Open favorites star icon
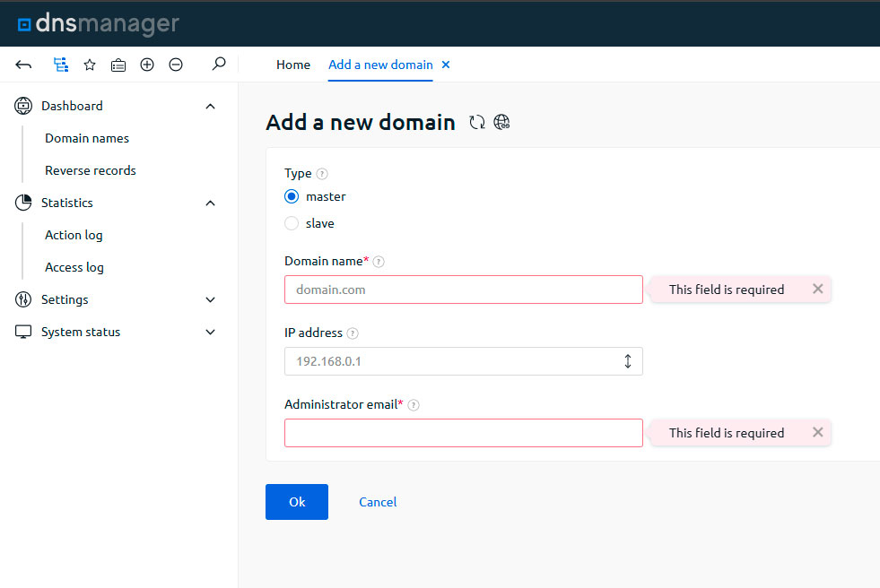This screenshot has width=880, height=588. click(x=90, y=65)
